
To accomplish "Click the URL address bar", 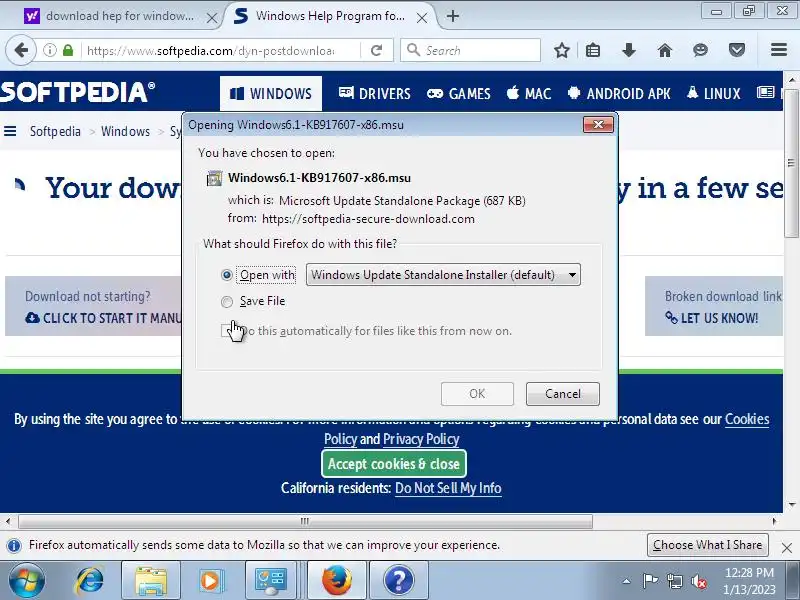I will 210,50.
